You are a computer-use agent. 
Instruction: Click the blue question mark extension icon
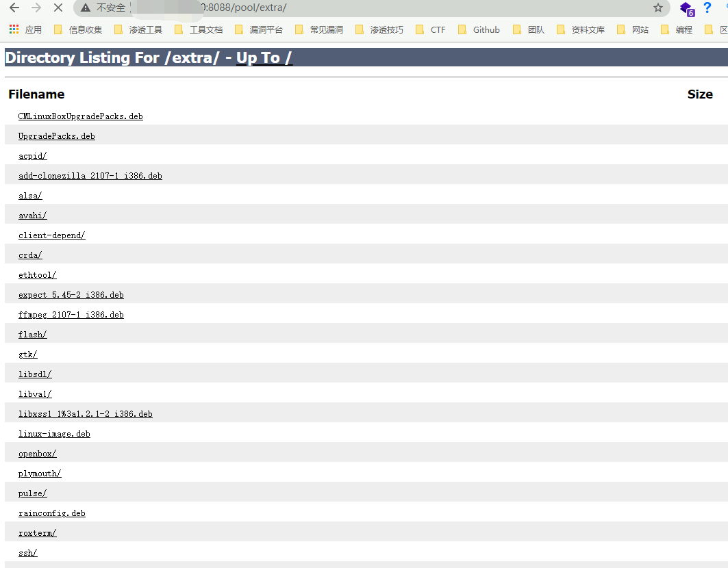click(x=707, y=8)
